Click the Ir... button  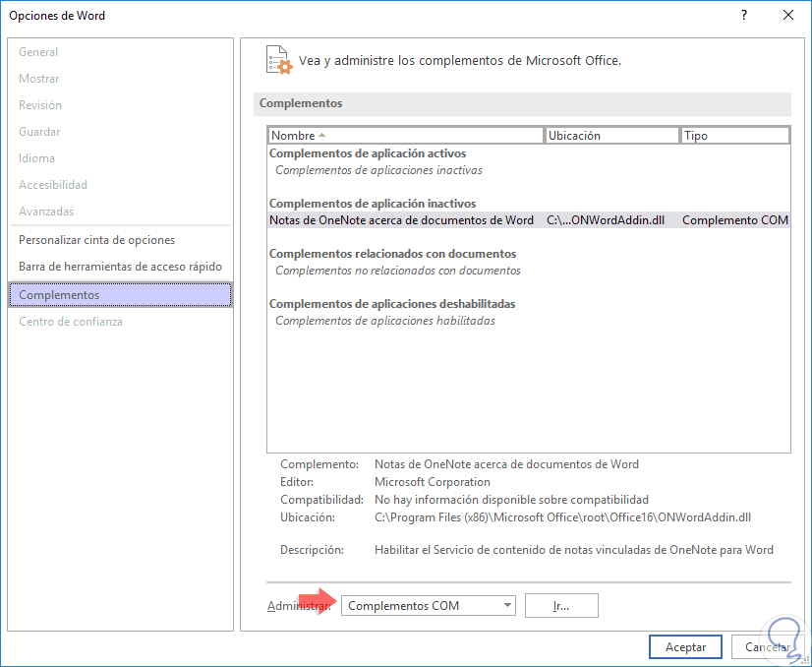click(x=561, y=605)
